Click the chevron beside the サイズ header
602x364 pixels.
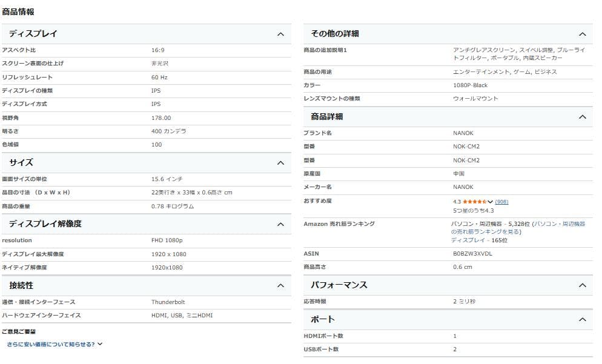[x=280, y=163]
